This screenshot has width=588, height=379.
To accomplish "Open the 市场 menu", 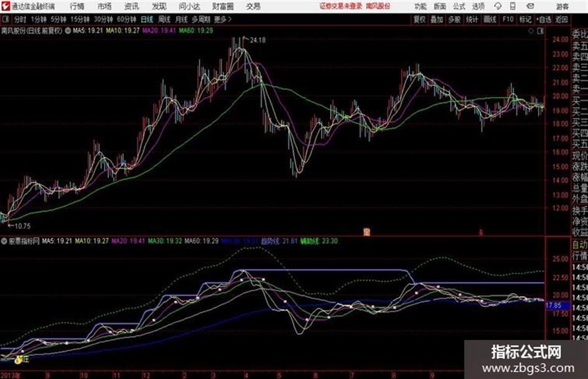I will (x=105, y=6).
